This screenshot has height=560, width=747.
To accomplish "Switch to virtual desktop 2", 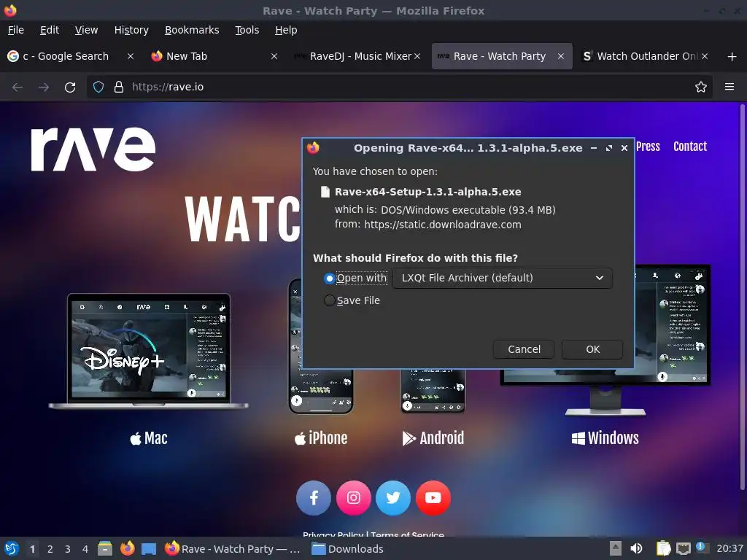I will [50, 549].
